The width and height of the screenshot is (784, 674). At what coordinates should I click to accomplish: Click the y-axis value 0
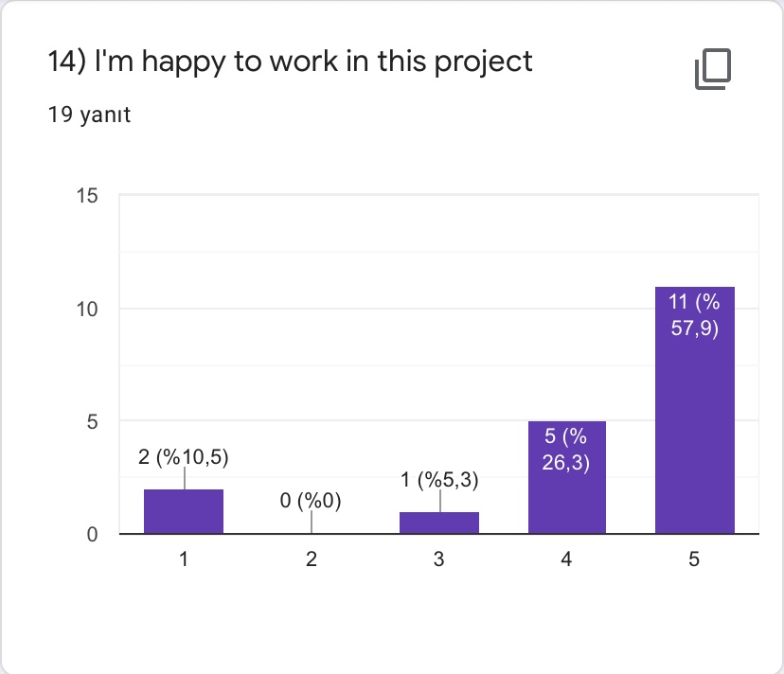click(92, 534)
